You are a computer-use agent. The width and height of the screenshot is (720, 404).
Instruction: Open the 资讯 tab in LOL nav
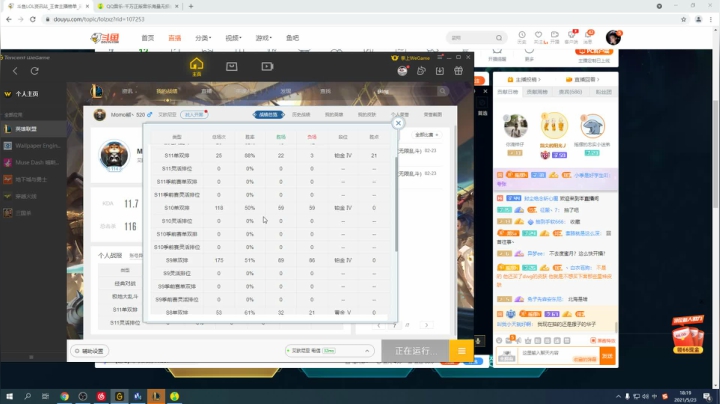click(127, 91)
